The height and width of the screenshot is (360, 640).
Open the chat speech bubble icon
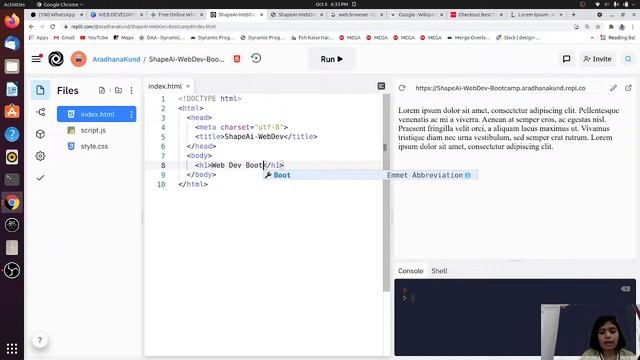(x=566, y=59)
